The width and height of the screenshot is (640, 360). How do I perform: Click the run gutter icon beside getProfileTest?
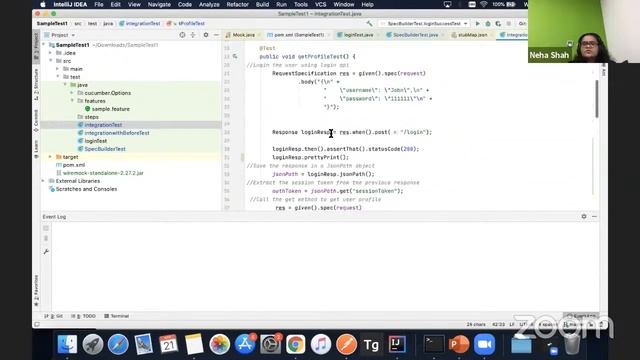pyautogui.click(x=235, y=56)
